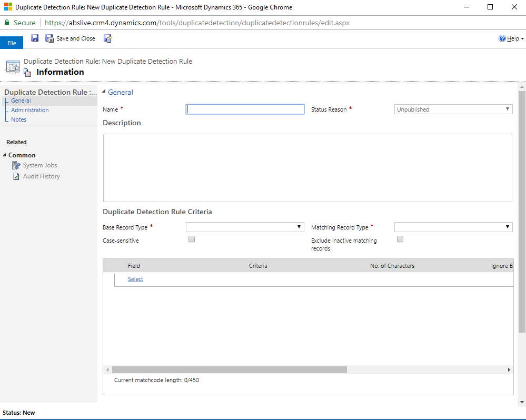Click the Save and New icon
The height and width of the screenshot is (420, 526).
click(x=108, y=38)
